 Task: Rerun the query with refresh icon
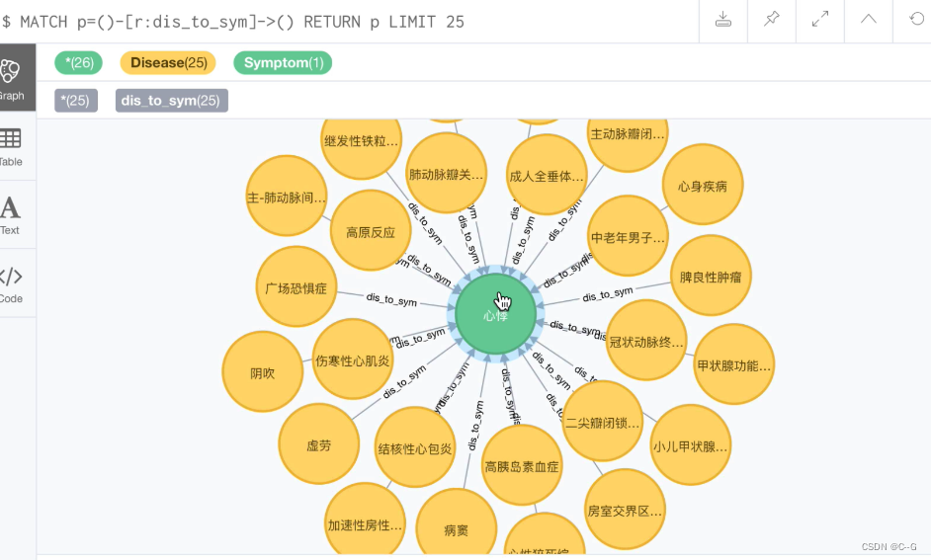click(x=916, y=20)
